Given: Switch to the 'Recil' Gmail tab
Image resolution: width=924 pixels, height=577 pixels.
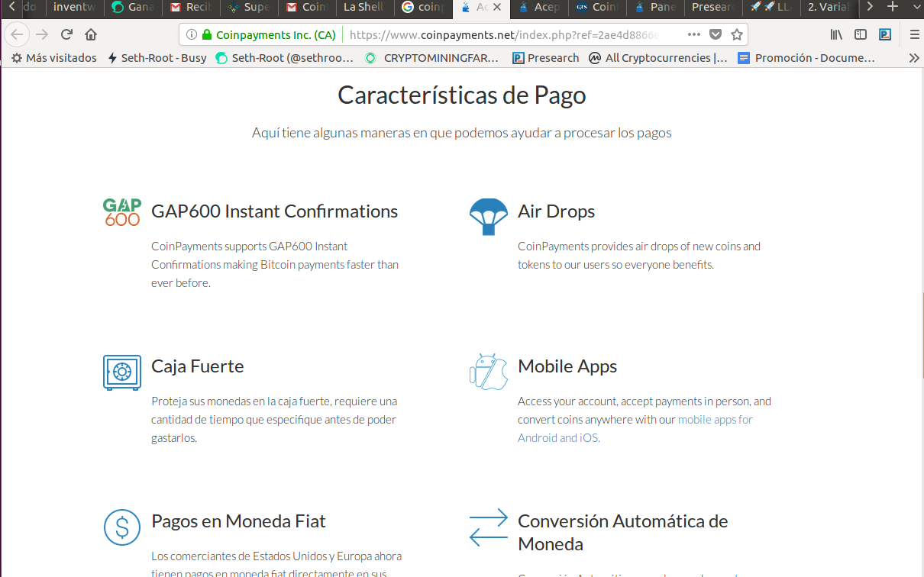Looking at the screenshot, I should pos(191,8).
